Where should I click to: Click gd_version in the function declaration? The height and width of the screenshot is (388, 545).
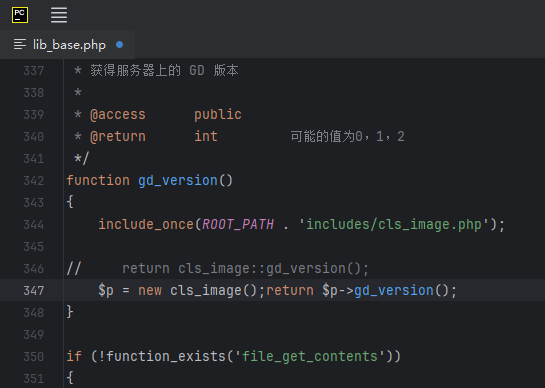pos(178,181)
